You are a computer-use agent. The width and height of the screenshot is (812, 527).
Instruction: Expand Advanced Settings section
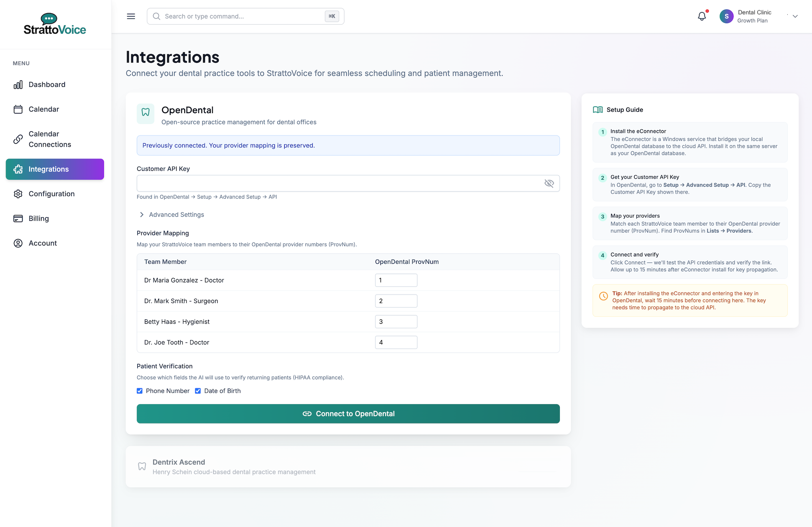(x=171, y=215)
